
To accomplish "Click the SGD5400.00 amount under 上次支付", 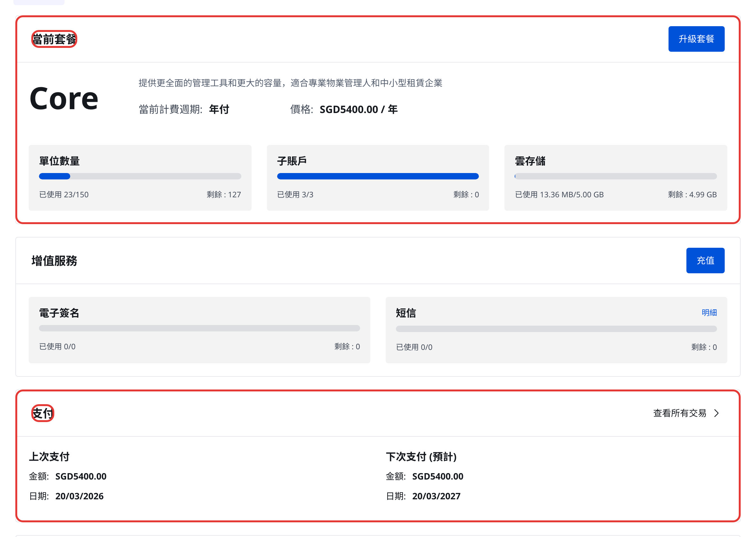I will (81, 476).
